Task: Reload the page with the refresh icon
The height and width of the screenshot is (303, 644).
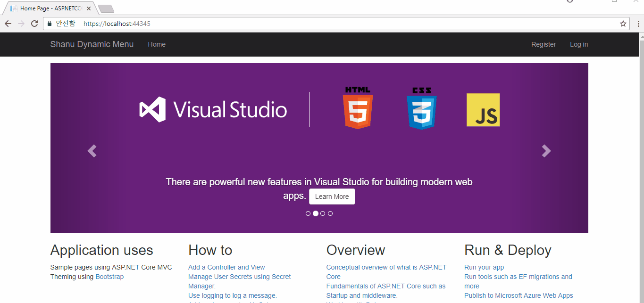Action: [x=34, y=24]
